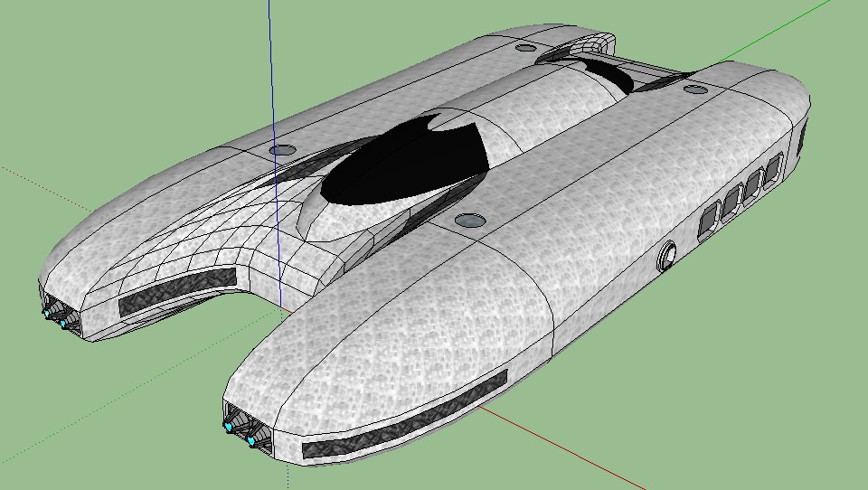Click circular hatch at left hull rear
Viewport: 868px width, 490px height.
pyautogui.click(x=524, y=46)
